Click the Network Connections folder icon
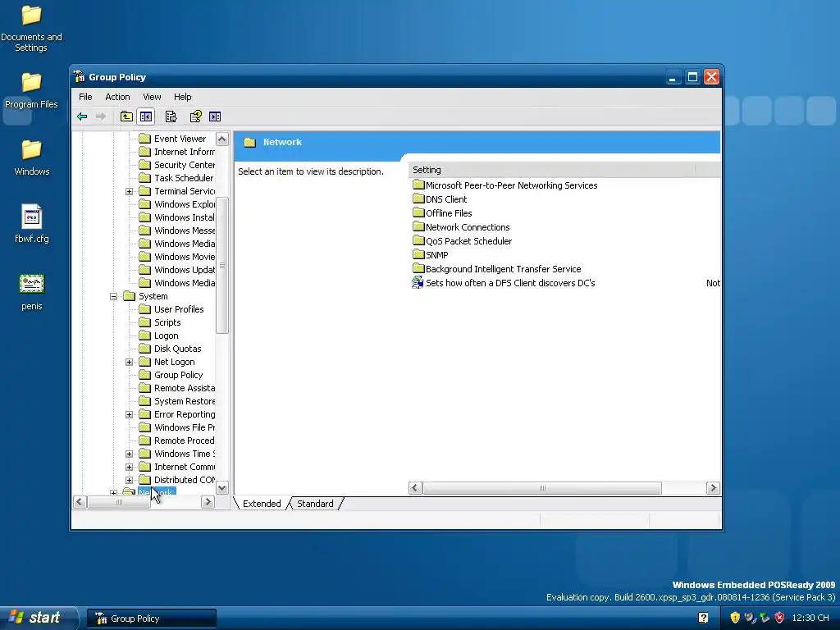The width and height of the screenshot is (840, 630). point(418,226)
